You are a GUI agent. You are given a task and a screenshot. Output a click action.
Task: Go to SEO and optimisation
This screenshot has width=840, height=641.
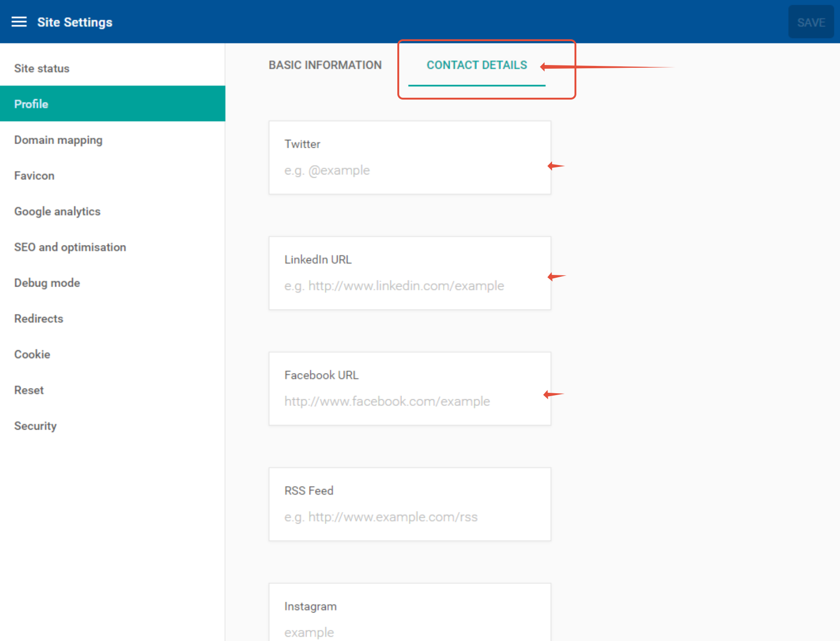click(x=113, y=247)
